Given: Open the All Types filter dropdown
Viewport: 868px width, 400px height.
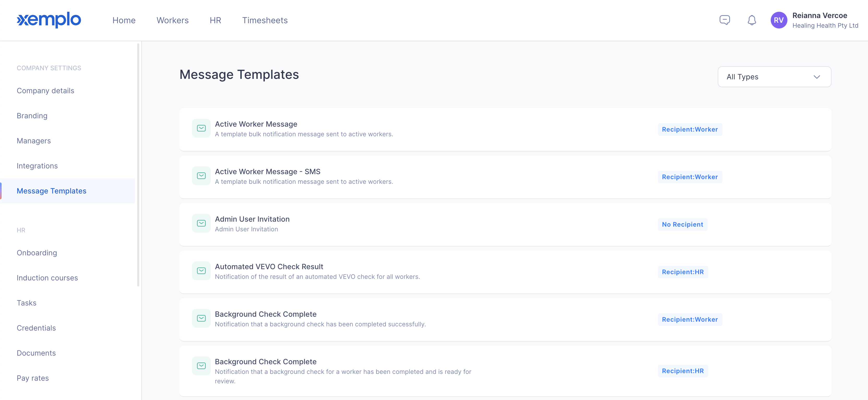Looking at the screenshot, I should [774, 77].
